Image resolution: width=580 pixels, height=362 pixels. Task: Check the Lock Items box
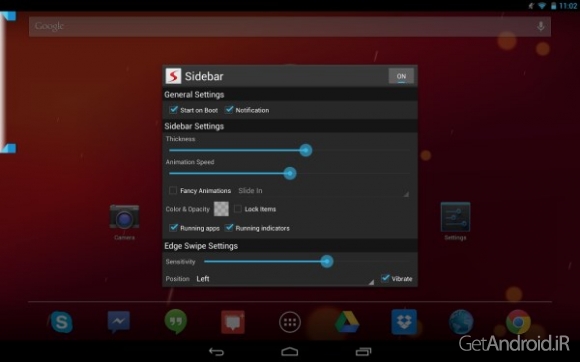(238, 209)
